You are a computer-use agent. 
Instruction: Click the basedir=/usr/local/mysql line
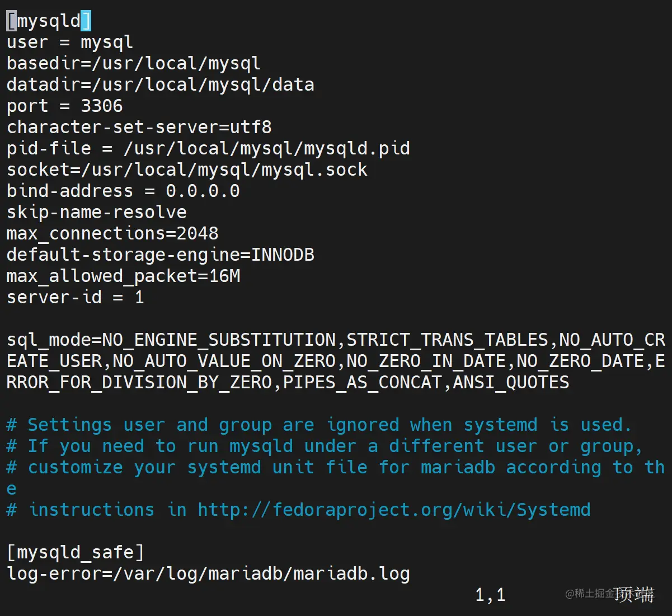133,64
